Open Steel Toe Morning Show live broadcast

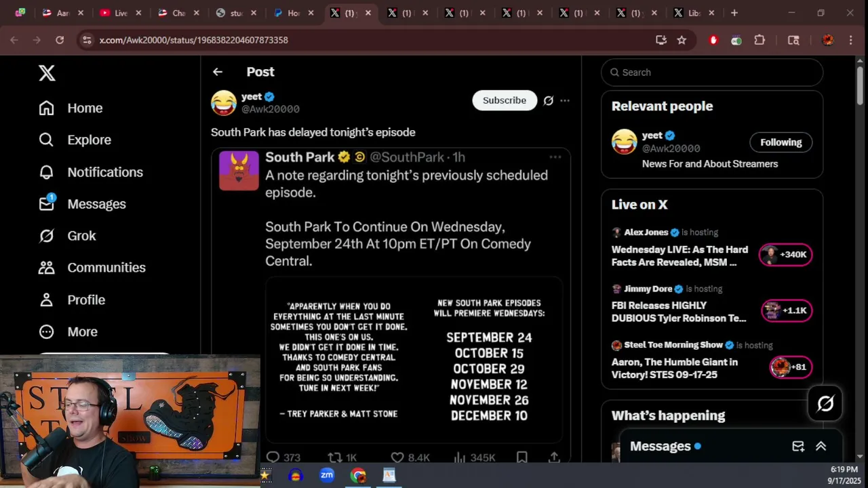675,368
